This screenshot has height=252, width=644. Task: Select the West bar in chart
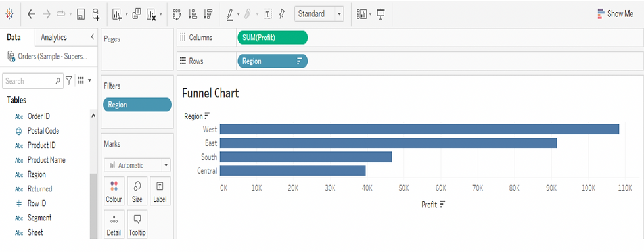[419, 129]
